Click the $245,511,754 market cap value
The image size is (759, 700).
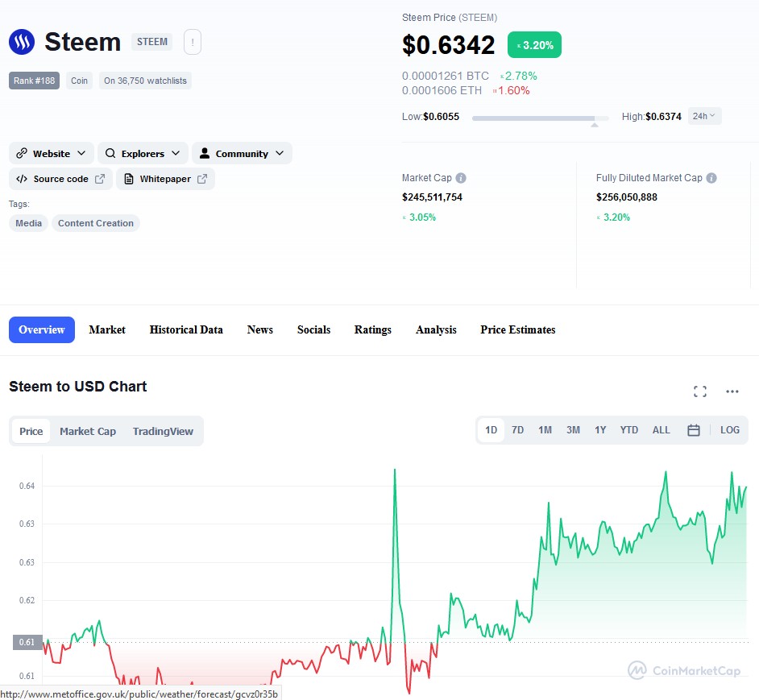click(x=432, y=197)
